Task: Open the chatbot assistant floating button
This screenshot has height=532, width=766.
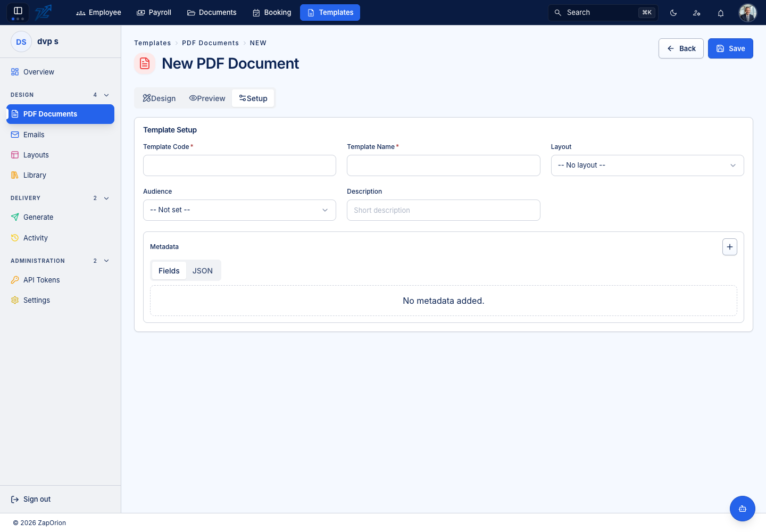Action: click(743, 509)
